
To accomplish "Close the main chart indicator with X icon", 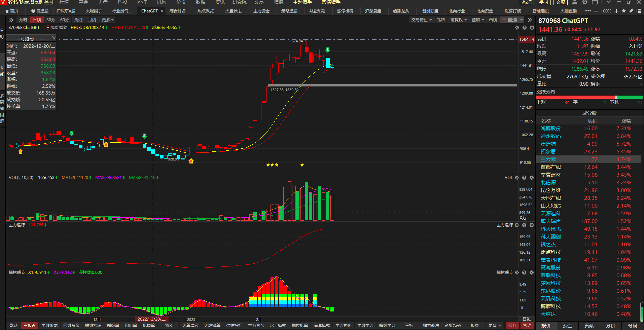I will pyautogui.click(x=532, y=28).
